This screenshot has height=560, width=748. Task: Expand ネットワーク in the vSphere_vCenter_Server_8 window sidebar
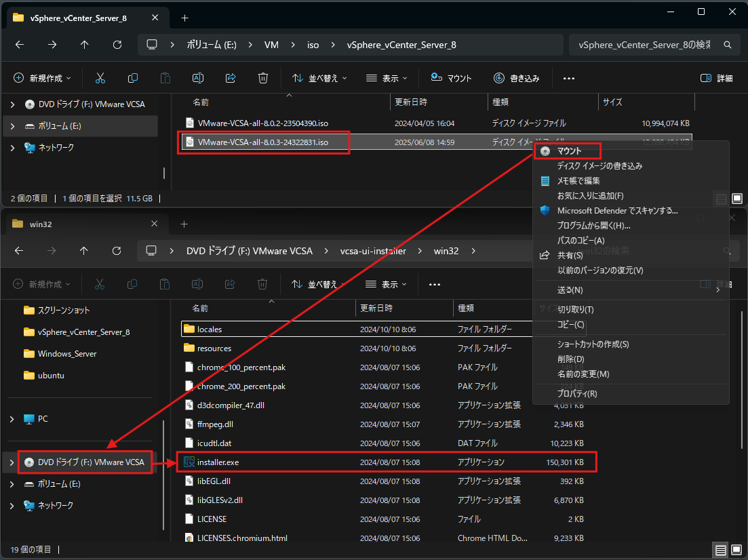[12, 148]
